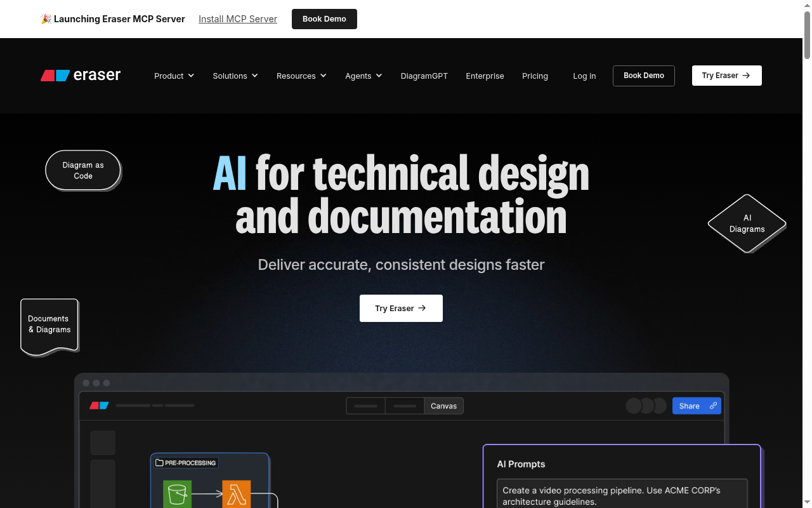Screen dimensions: 812x508
Task: Click the Launching Eraser MCP Server text
Action: tap(119, 19)
